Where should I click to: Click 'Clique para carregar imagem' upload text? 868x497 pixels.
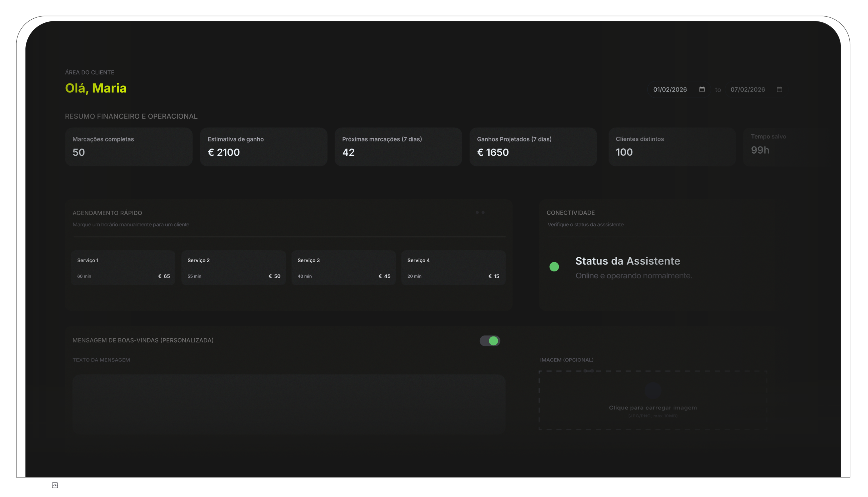point(653,407)
